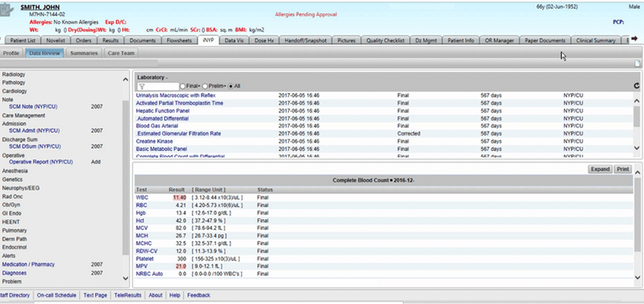Select the Prelim+ radio button

tap(205, 86)
